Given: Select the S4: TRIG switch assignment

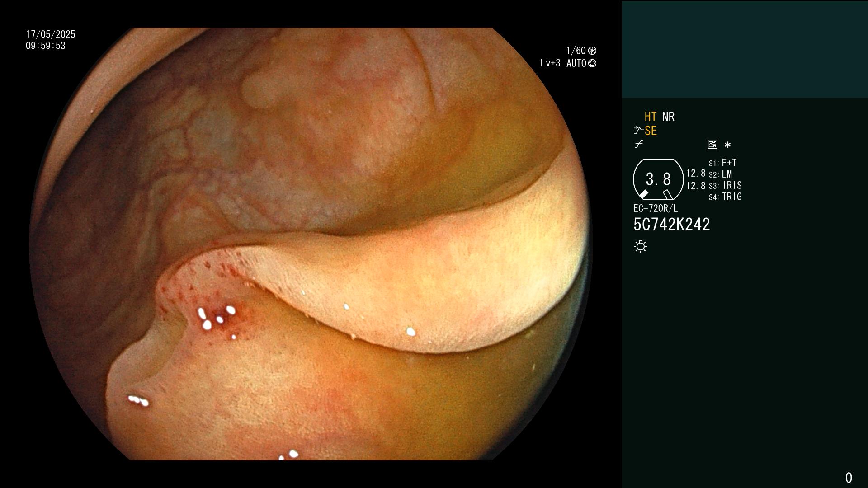Looking at the screenshot, I should point(726,197).
